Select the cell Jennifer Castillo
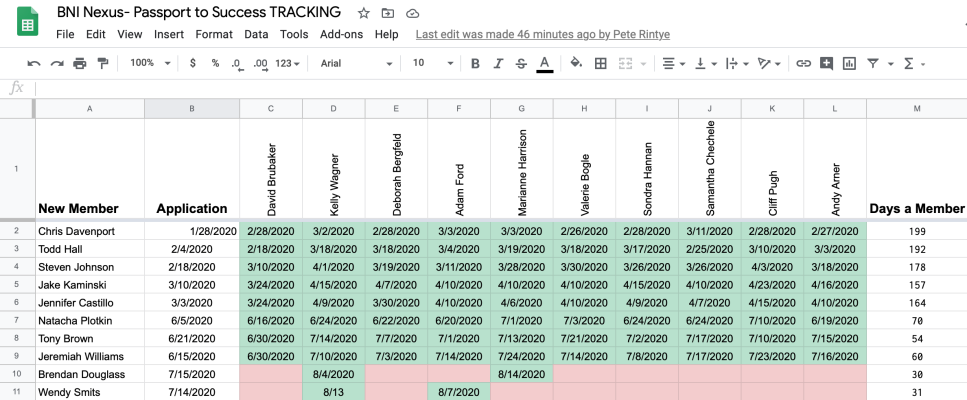The image size is (967, 400). (x=90, y=303)
